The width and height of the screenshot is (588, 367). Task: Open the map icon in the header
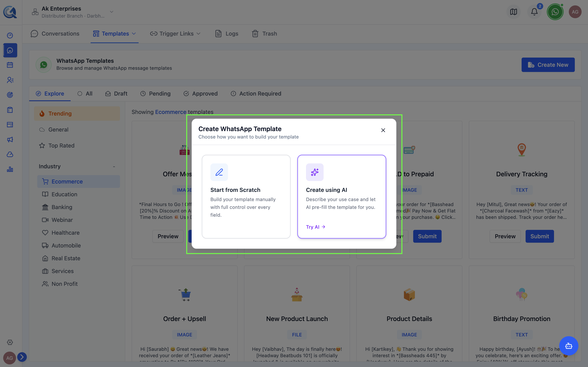coord(513,12)
